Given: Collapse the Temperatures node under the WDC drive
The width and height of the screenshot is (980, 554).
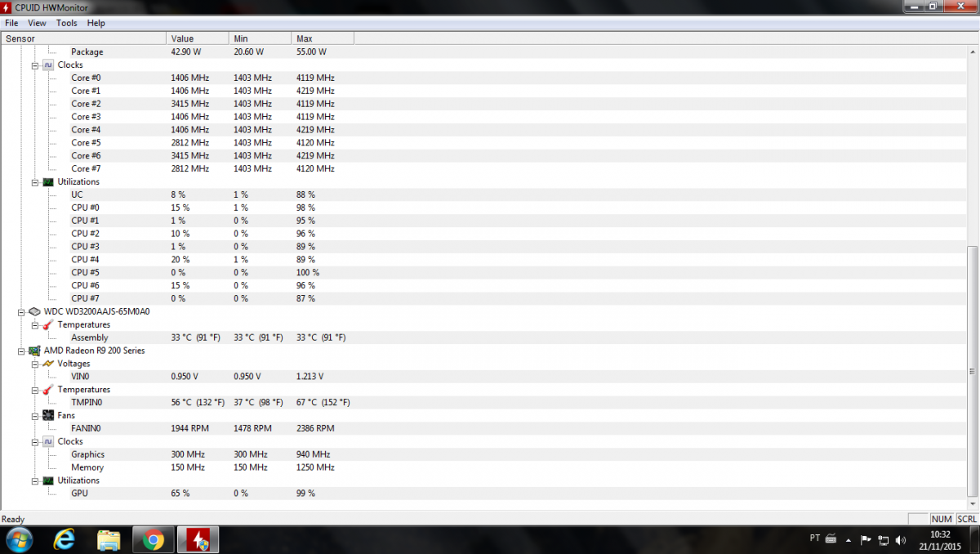Looking at the screenshot, I should tap(35, 324).
